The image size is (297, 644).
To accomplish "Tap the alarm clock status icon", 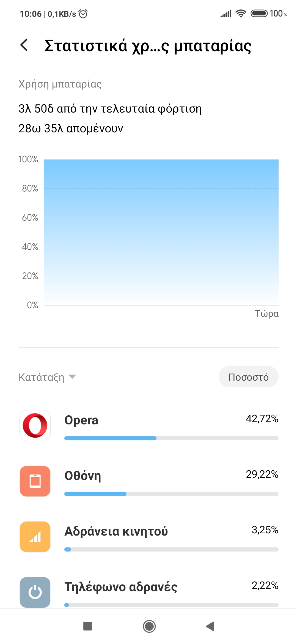I will 83,14.
